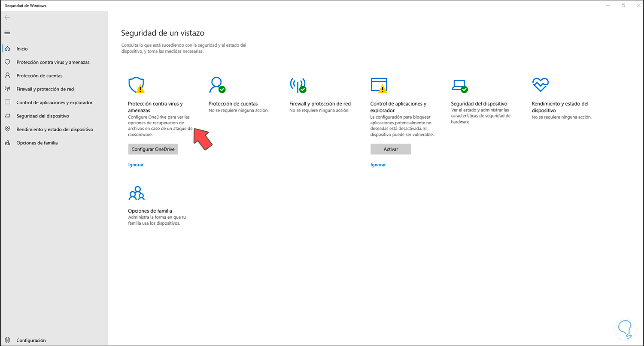This screenshot has width=644, height=346.
Task: Click the Configurar OneDrive button
Action: tap(153, 149)
